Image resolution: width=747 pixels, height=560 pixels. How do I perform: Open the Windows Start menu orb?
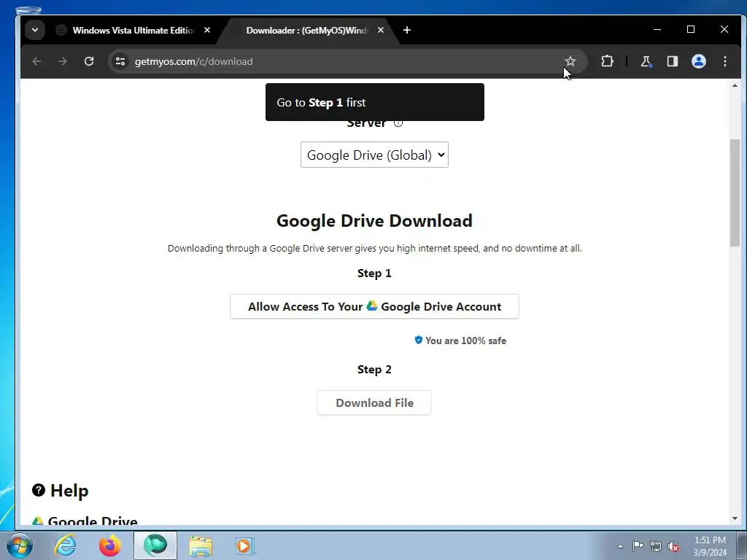[x=20, y=545]
